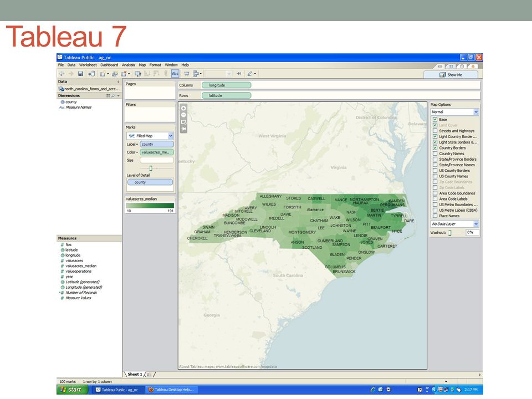Click the view data grid icon in Dimensions

tap(108, 96)
